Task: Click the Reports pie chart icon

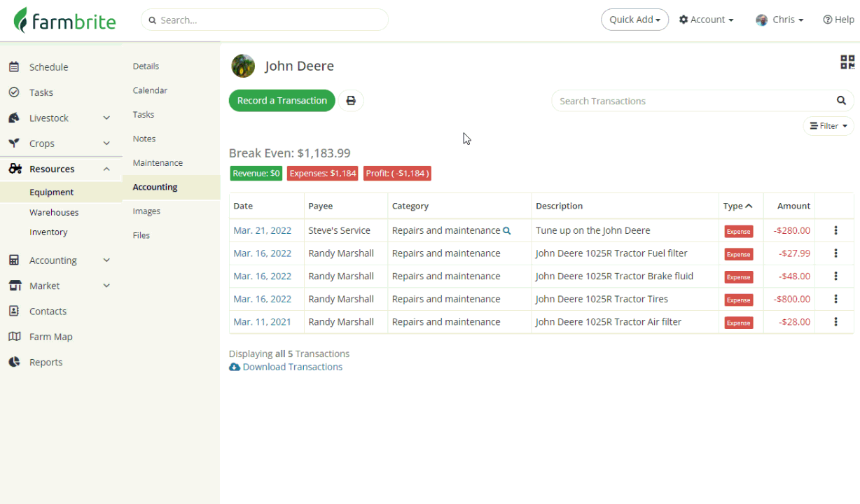Action: click(14, 362)
